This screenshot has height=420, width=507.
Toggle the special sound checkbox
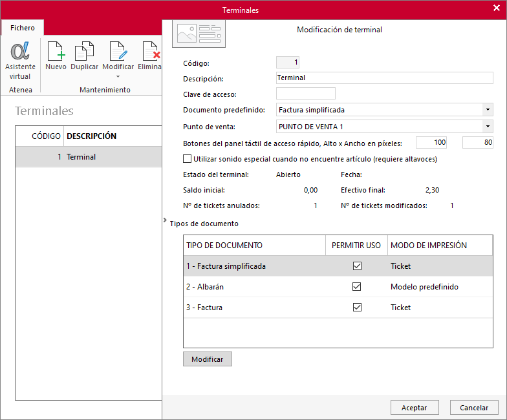pos(188,159)
